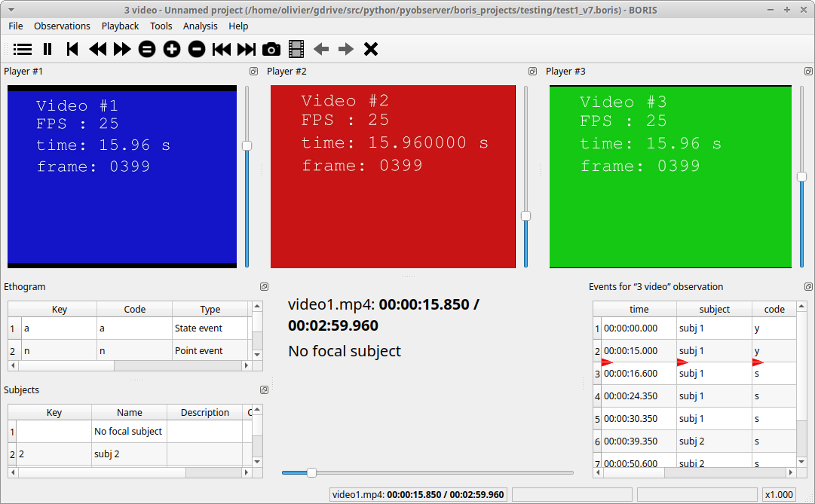
Task: Click the Subjects Name column header
Action: point(130,412)
